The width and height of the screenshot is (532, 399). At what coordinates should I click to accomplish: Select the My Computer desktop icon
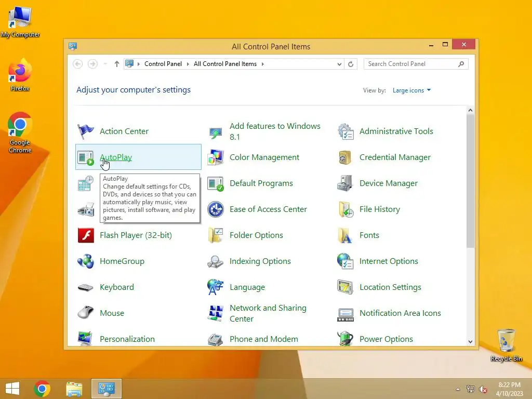pyautogui.click(x=20, y=21)
